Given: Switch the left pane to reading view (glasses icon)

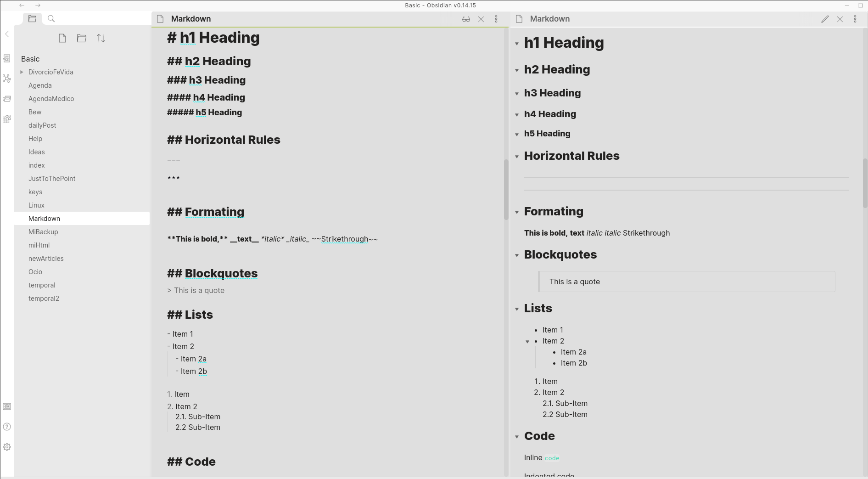Looking at the screenshot, I should [466, 19].
